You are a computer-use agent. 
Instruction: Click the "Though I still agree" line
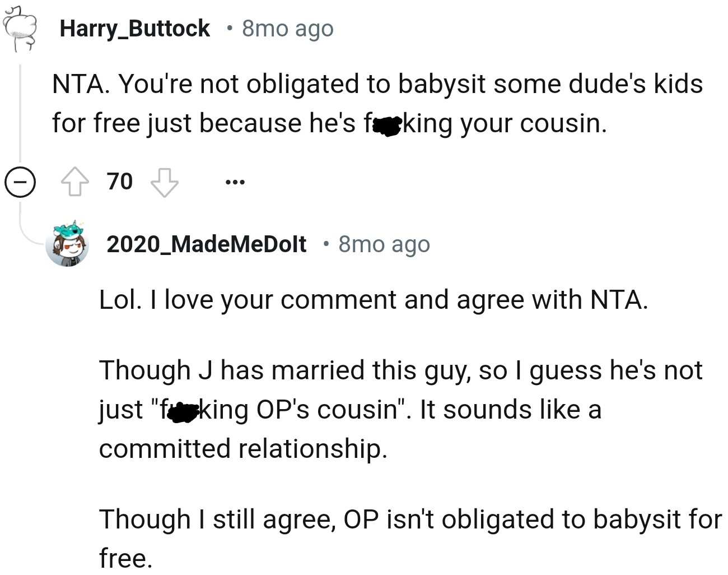coord(410,519)
